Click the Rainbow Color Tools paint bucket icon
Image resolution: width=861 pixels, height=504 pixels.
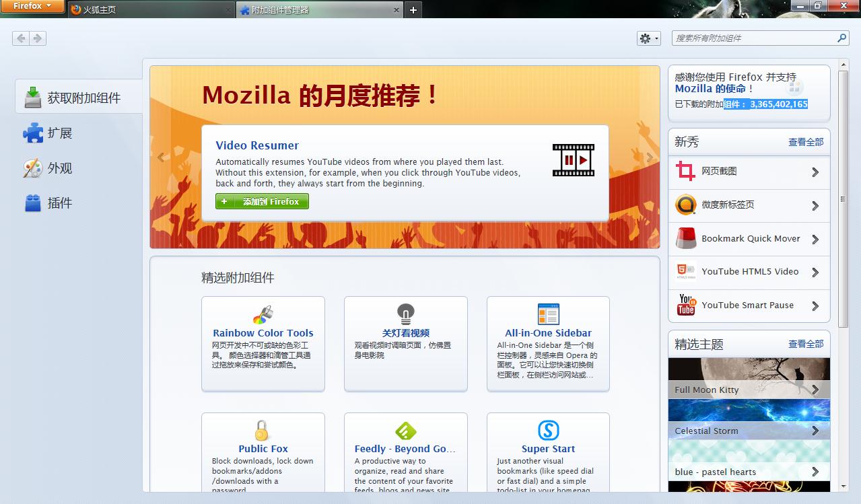(x=263, y=314)
